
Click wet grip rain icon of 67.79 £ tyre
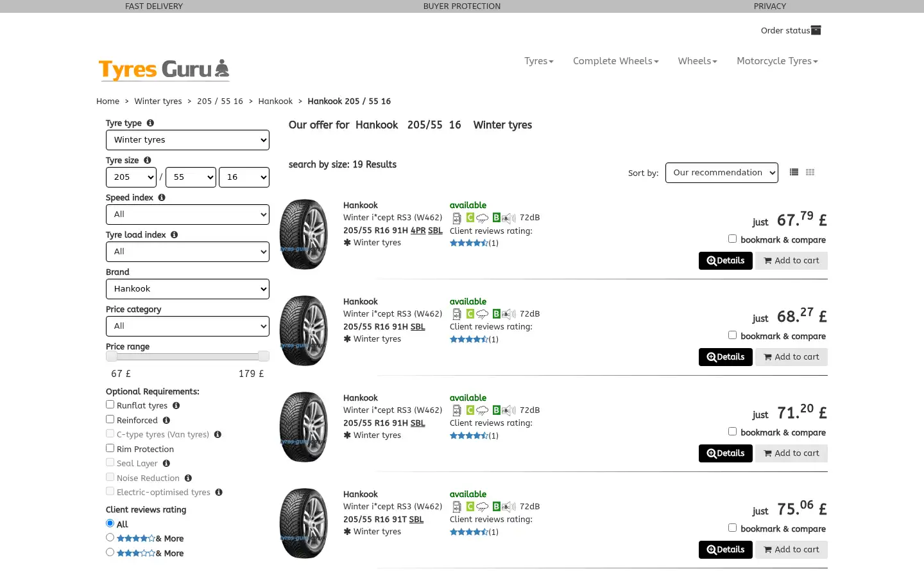(x=482, y=218)
